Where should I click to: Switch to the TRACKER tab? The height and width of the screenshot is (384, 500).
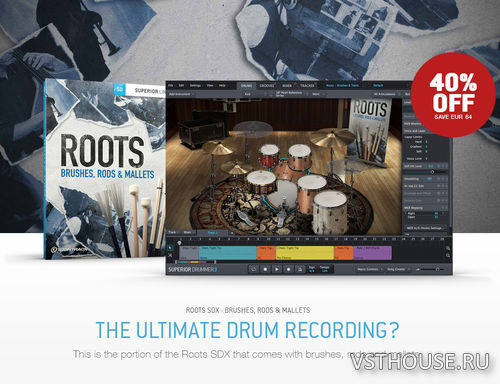click(x=307, y=86)
